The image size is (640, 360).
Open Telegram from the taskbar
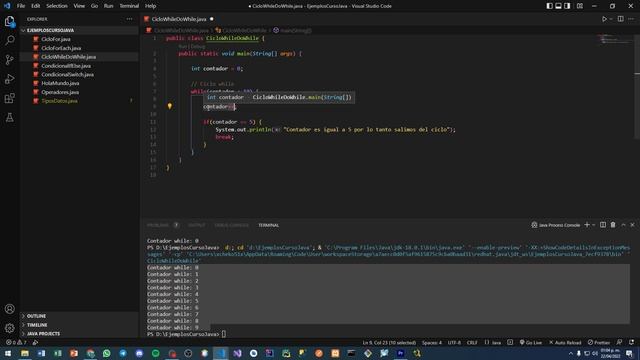[123, 353]
